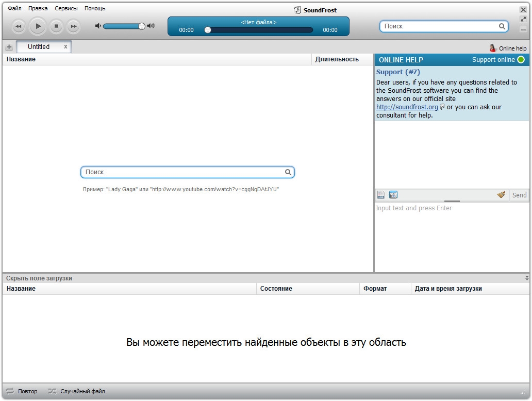Click the magnifier in the center search box
532x401 pixels.
click(288, 172)
